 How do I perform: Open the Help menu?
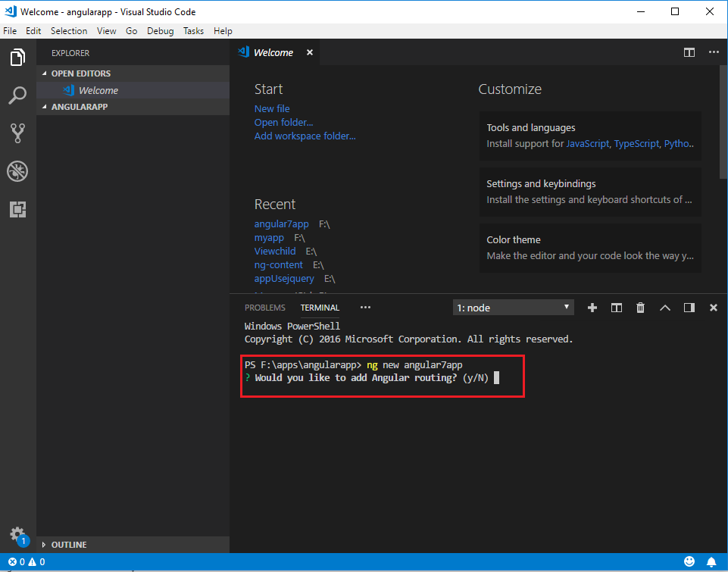[223, 30]
